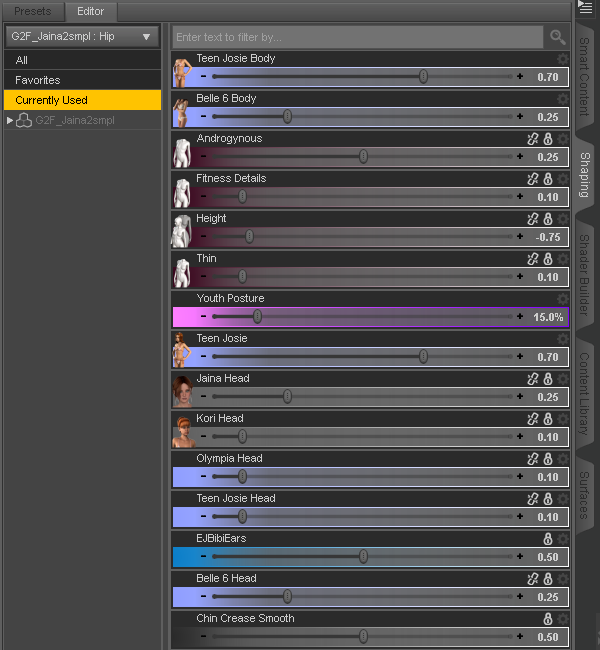This screenshot has height=650, width=600.
Task: Open Androgynous gear settings
Action: [x=563, y=139]
